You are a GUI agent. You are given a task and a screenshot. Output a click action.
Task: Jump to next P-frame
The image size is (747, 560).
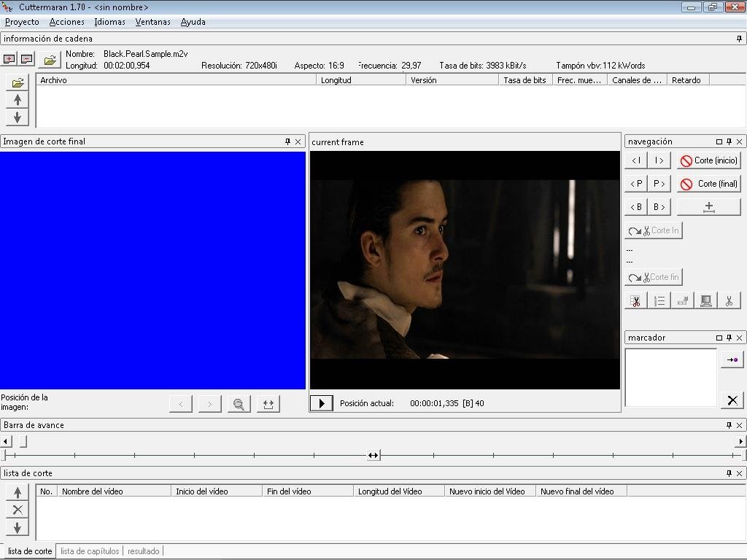pos(659,184)
